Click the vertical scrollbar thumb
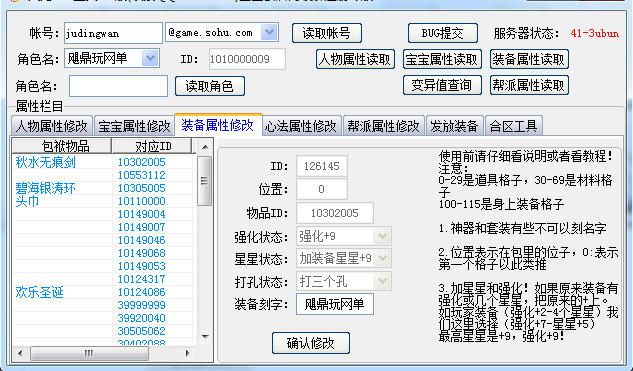The width and height of the screenshot is (633, 371). click(205, 181)
